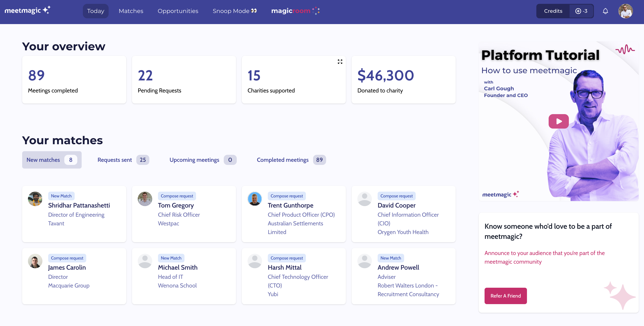This screenshot has height=326, width=644.
Task: Click Compose request for David Cooper
Action: [x=396, y=196]
